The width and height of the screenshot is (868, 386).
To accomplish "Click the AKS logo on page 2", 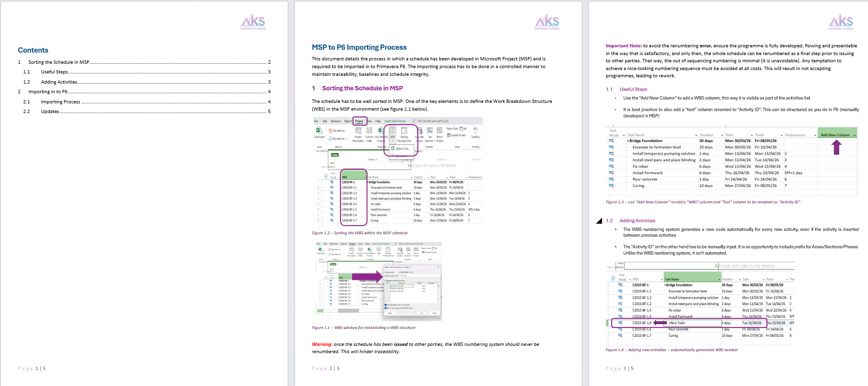I will click(x=547, y=22).
